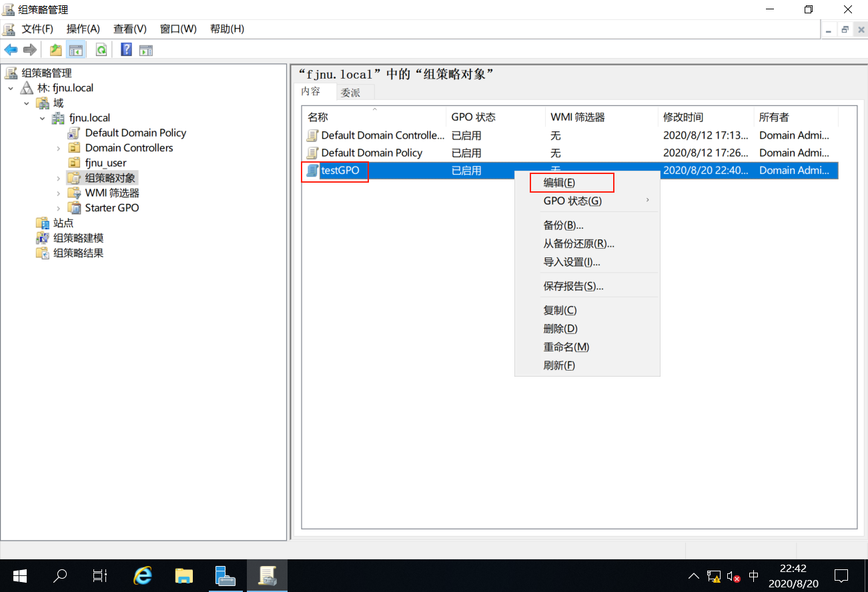Collapse the fjnu.local domain node
Viewport: 868px width, 592px height.
[x=43, y=118]
